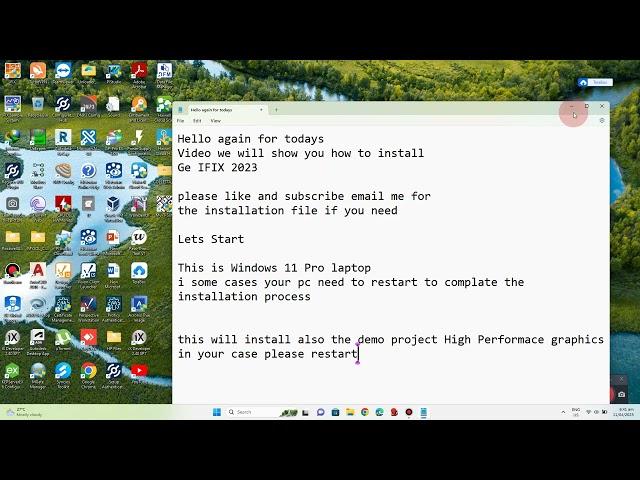The height and width of the screenshot is (480, 640).
Task: Select the YouTube desktop icon
Action: tap(139, 373)
